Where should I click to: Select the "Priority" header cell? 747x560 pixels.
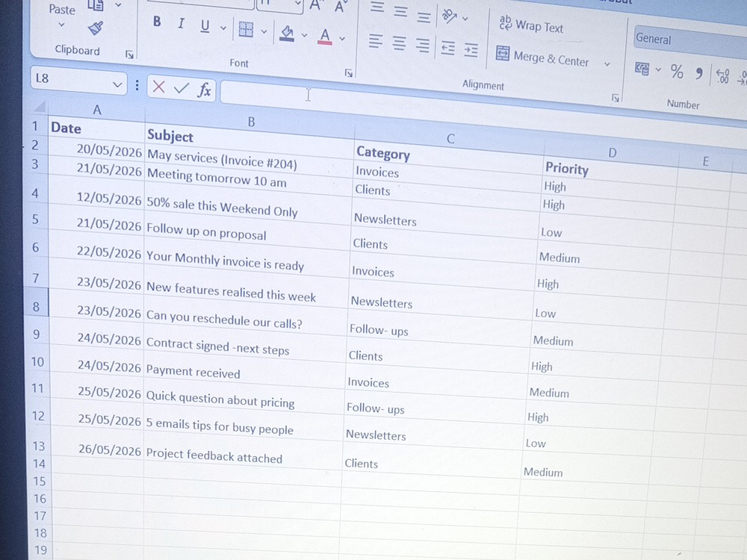coord(611,170)
